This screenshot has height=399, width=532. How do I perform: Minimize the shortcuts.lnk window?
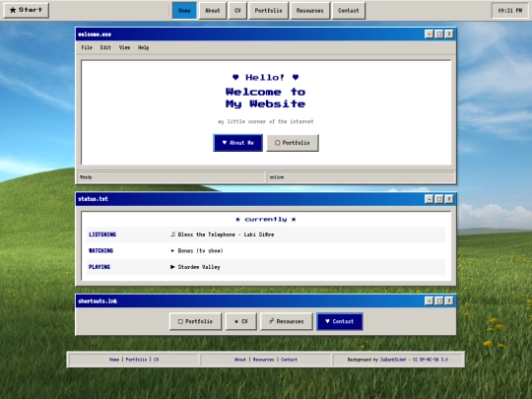429,300
